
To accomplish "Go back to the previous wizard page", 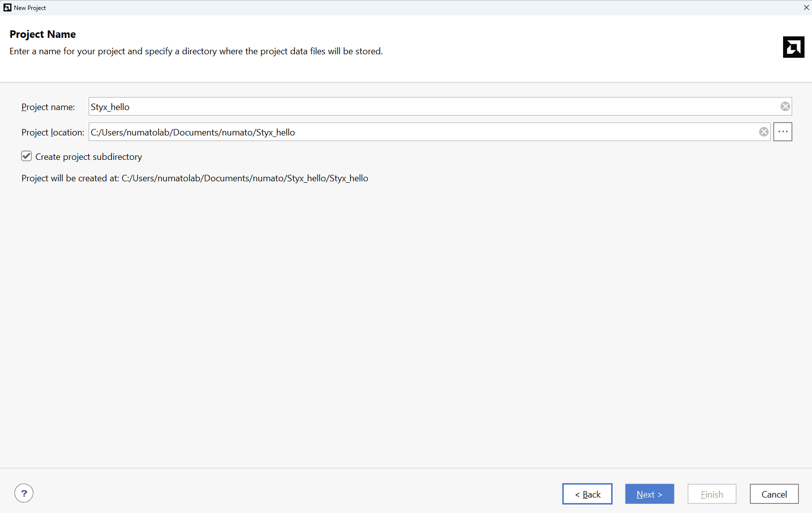I will 587,494.
